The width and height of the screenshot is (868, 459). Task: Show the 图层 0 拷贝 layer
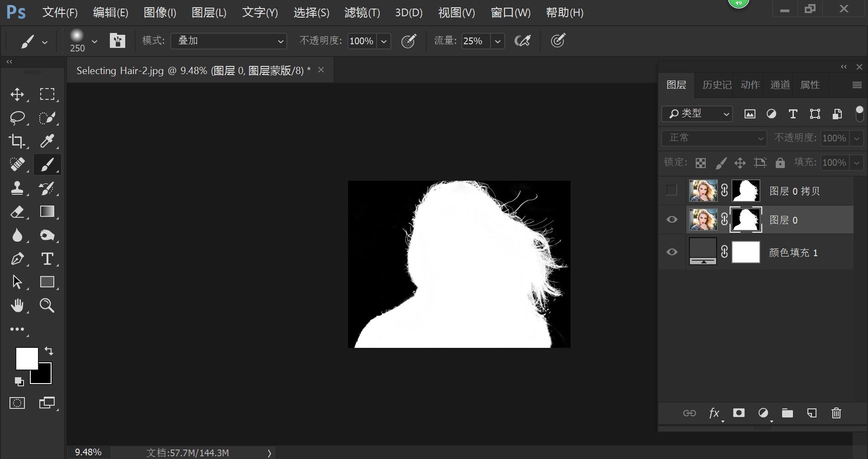pos(671,191)
